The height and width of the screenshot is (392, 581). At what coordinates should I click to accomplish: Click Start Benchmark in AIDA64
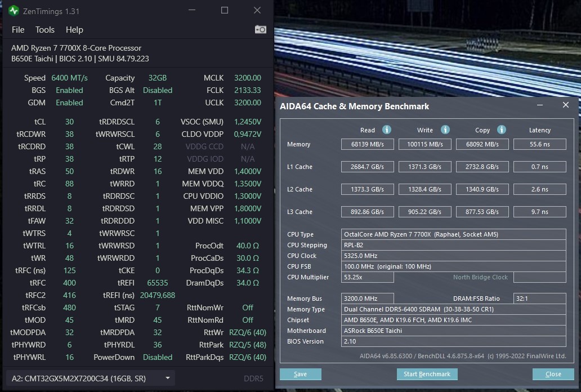coord(427,374)
